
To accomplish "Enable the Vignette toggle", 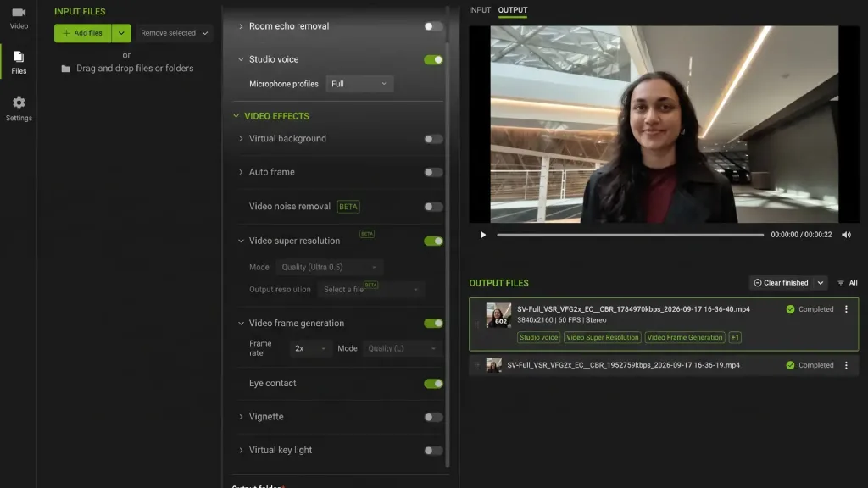I will tap(433, 417).
